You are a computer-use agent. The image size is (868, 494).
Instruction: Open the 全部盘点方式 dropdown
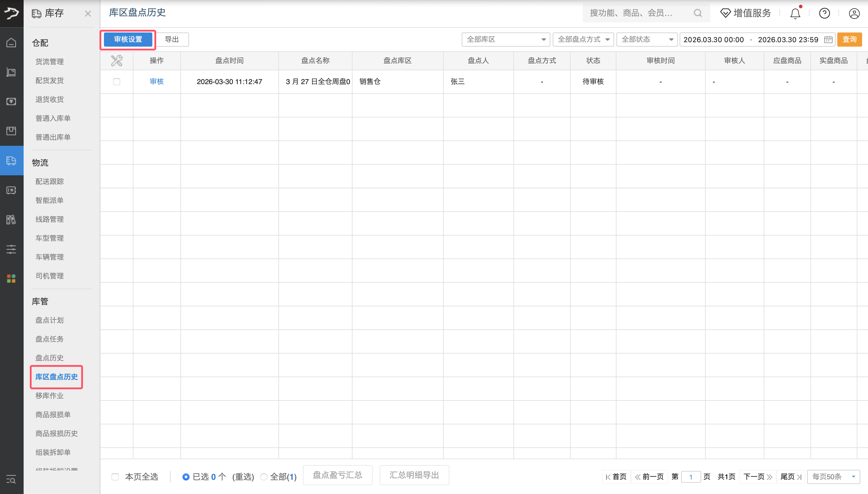click(x=583, y=40)
